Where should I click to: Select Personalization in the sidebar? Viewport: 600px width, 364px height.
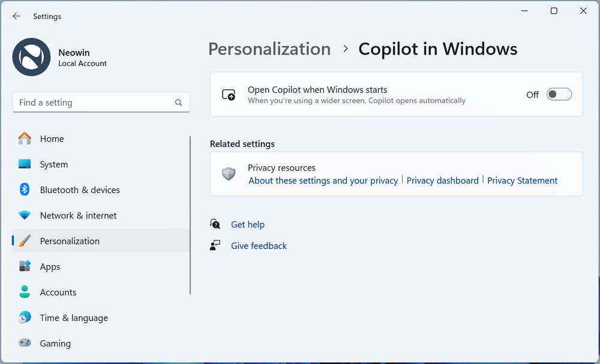click(70, 241)
